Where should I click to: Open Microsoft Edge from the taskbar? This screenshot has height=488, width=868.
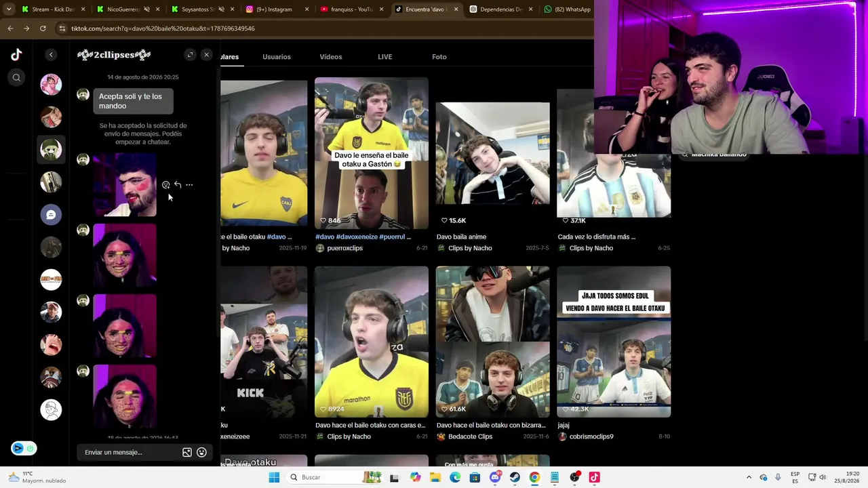455,478
